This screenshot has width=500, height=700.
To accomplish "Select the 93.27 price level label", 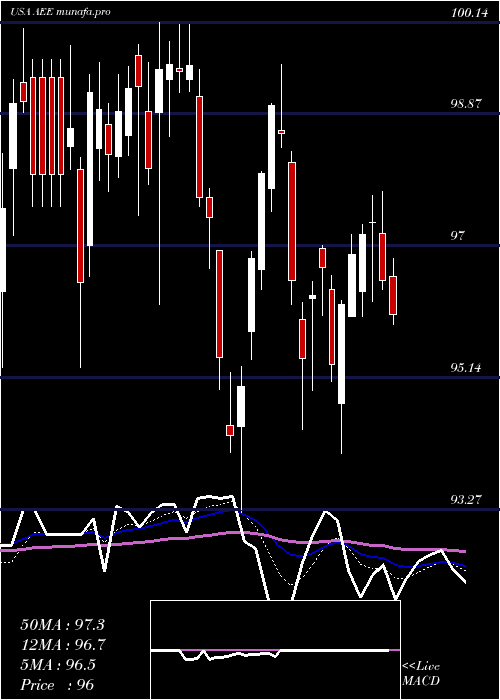I will pos(466,499).
